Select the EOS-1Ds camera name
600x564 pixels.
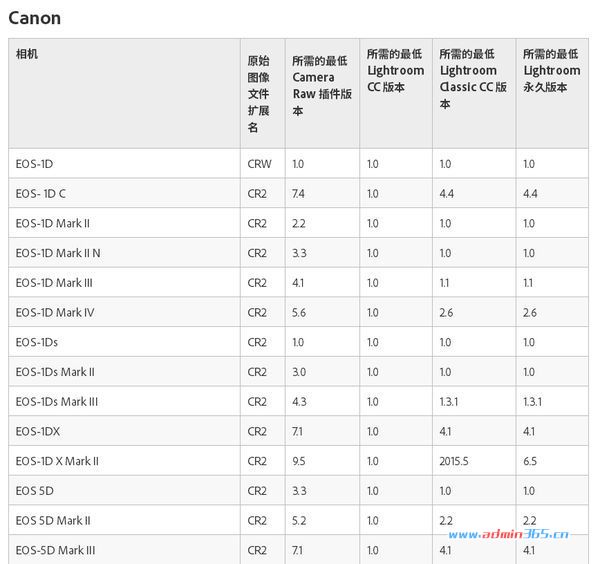pyautogui.click(x=37, y=342)
